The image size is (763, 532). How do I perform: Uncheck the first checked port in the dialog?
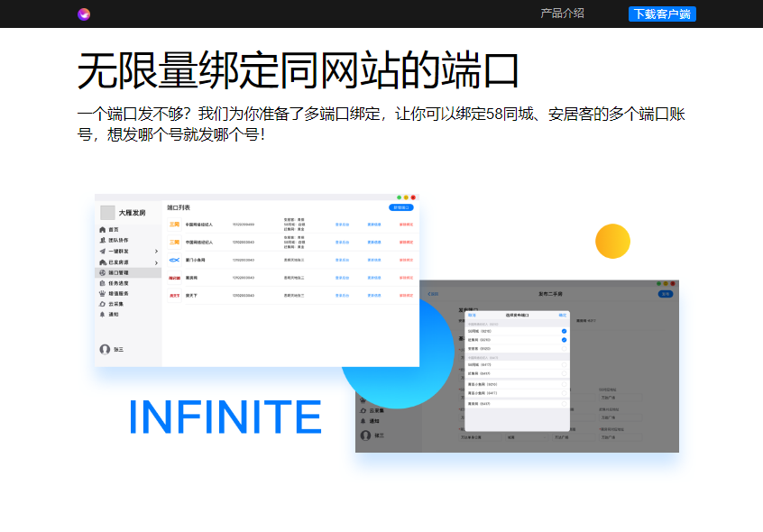click(565, 331)
